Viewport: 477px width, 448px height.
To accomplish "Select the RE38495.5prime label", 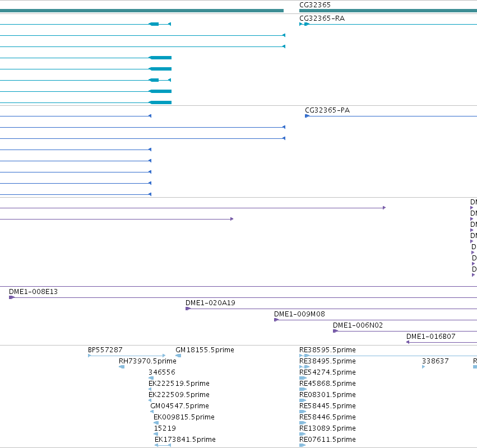I will 327,361.
